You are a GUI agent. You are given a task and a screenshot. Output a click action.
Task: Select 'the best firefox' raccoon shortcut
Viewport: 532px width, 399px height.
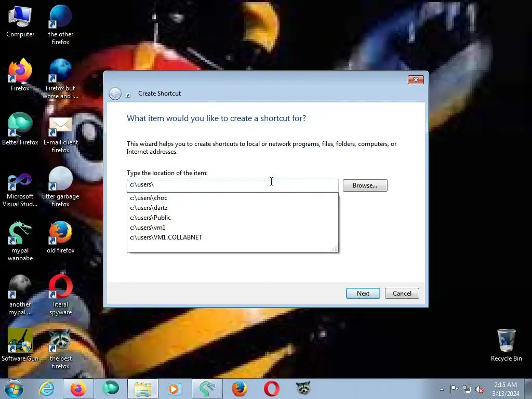pos(60,350)
